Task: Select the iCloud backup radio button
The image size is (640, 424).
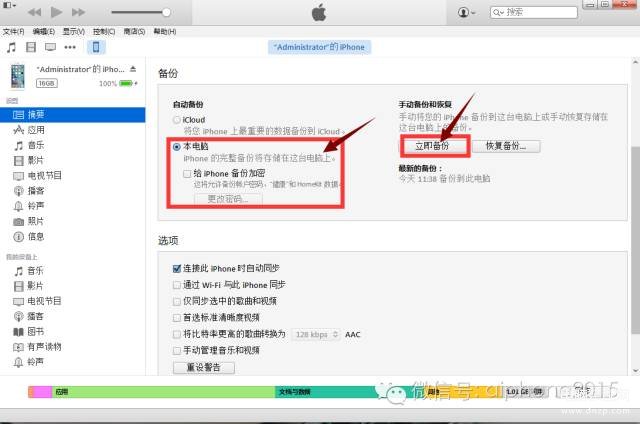Action: pyautogui.click(x=177, y=120)
